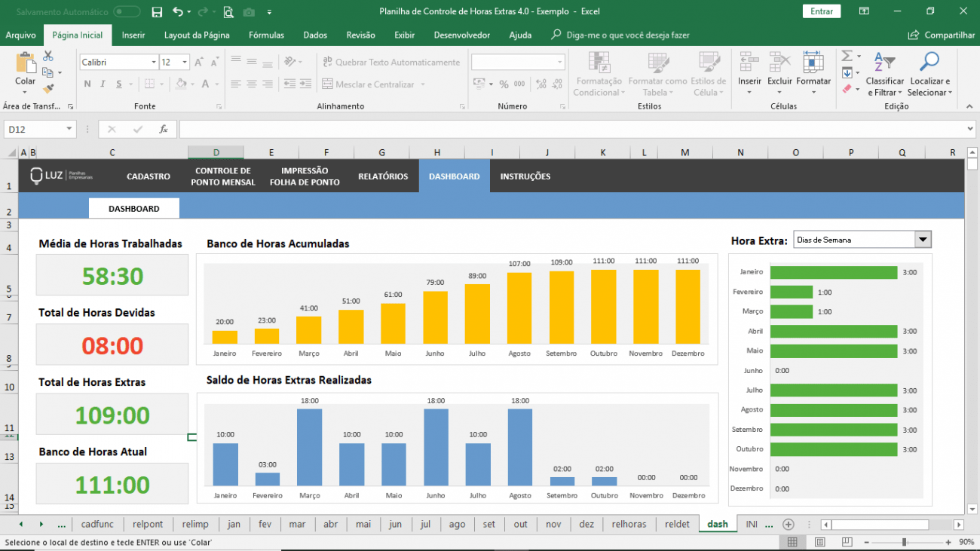Go to RELATÓRIOS in the dashboard navigation
Viewport: 980px width, 551px height.
click(383, 176)
